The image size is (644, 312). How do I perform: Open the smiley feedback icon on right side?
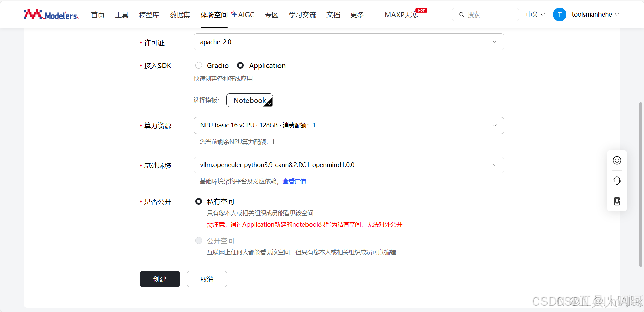(617, 160)
